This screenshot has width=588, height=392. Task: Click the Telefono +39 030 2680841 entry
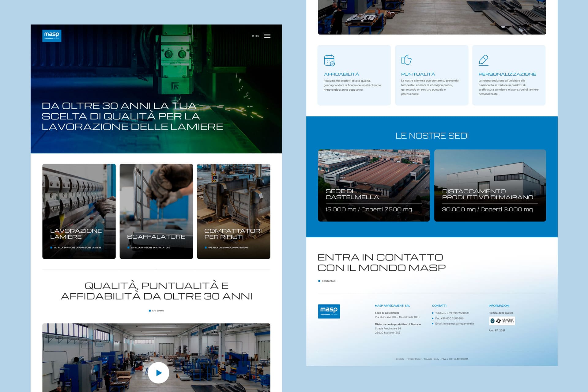[x=450, y=313]
